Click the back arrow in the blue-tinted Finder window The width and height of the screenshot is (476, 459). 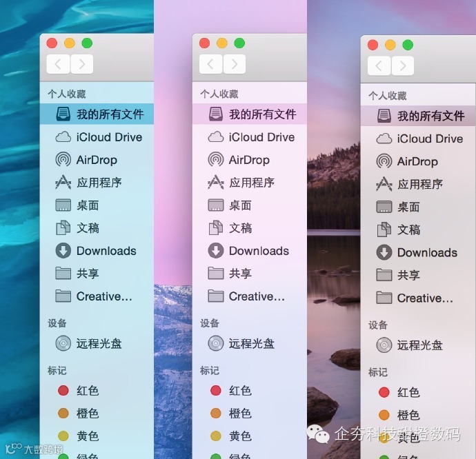pos(58,64)
